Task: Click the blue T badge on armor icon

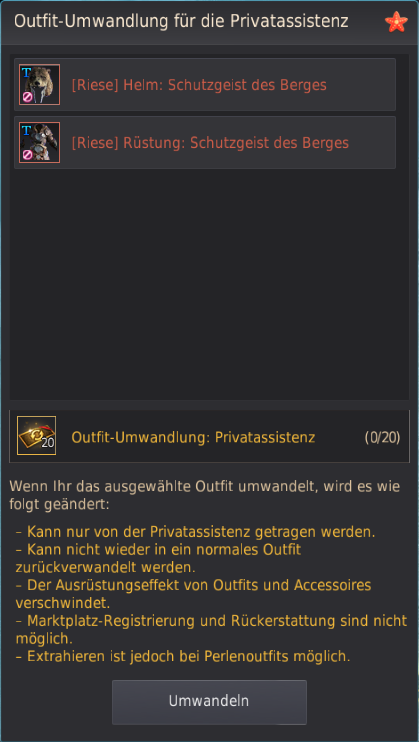Action: [26, 130]
